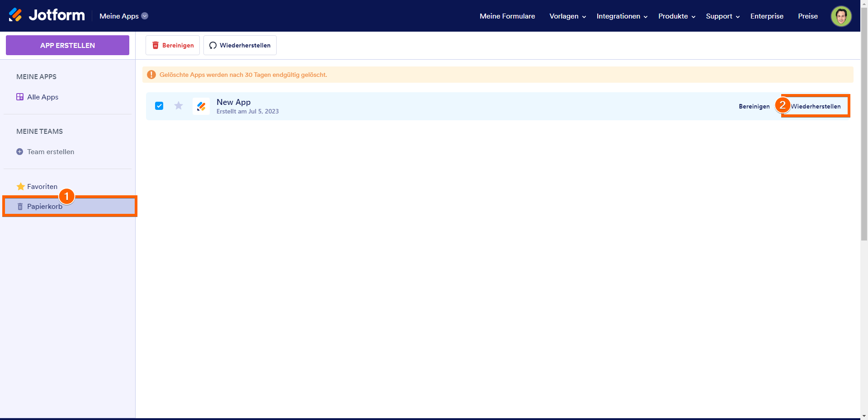
Task: Click Bereinigen in the New App row
Action: (754, 106)
